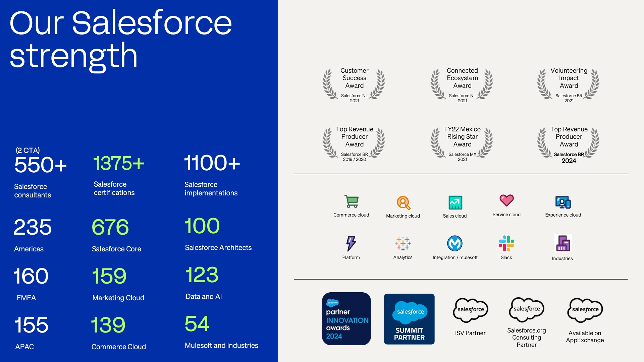Click the Experience cloud monitor icon
Viewport: 644px width, 362px height.
pyautogui.click(x=563, y=202)
